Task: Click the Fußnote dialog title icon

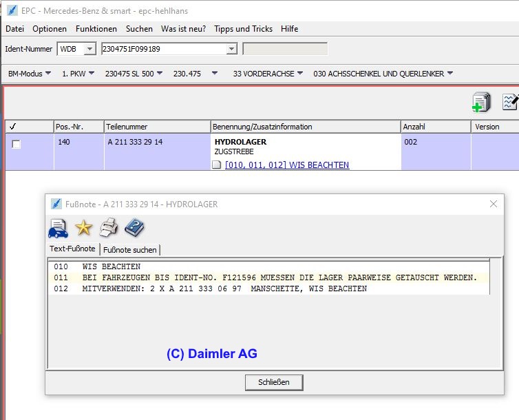Action: click(x=56, y=204)
